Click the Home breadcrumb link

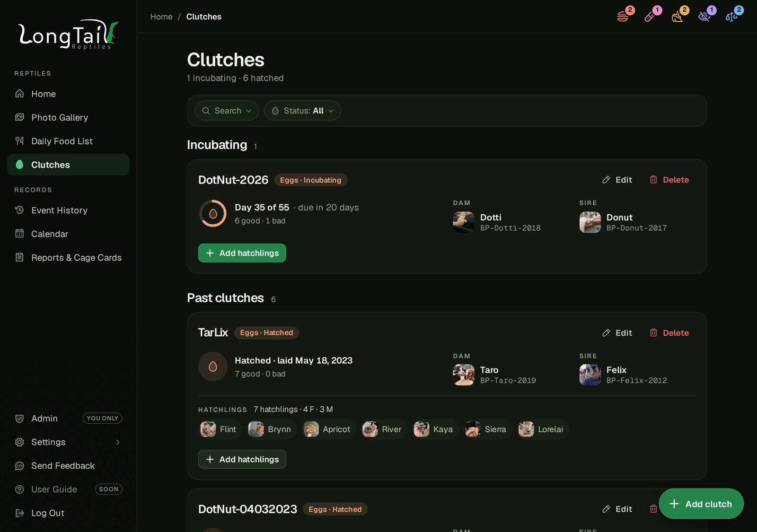161,17
